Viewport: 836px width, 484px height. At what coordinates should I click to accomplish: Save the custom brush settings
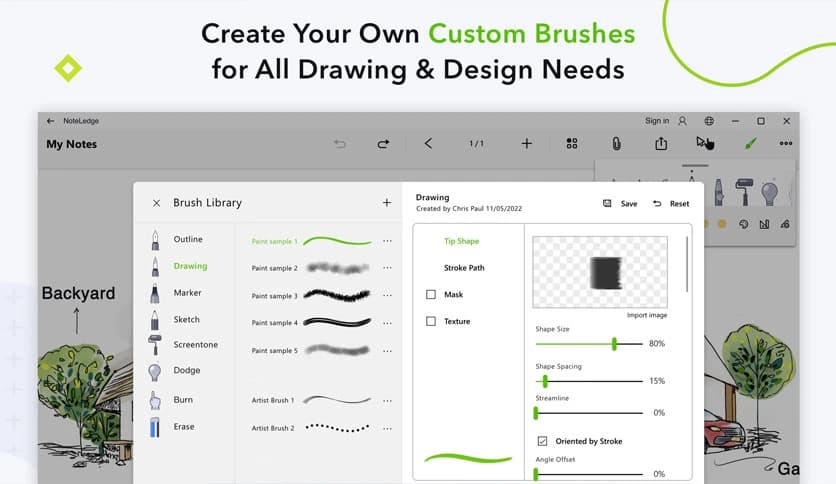click(x=621, y=204)
